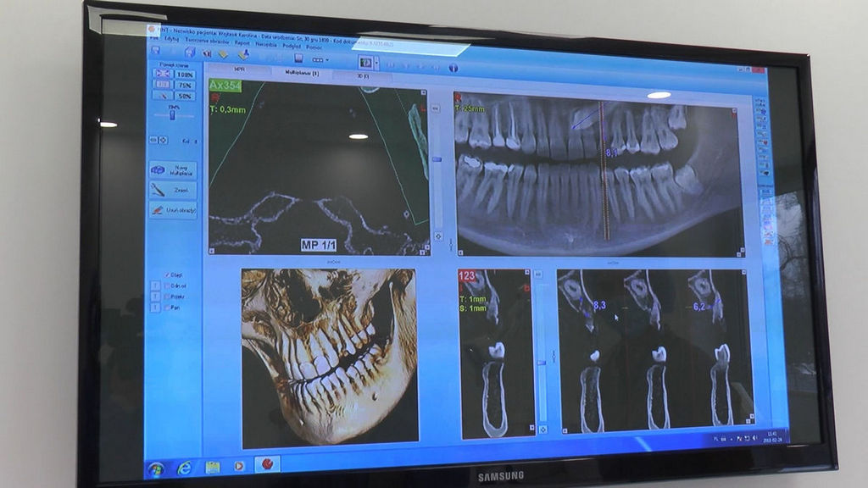Viewport: 868px width, 488px height.
Task: Click the zoom slider handle in left panel
Action: pyautogui.click(x=173, y=117)
